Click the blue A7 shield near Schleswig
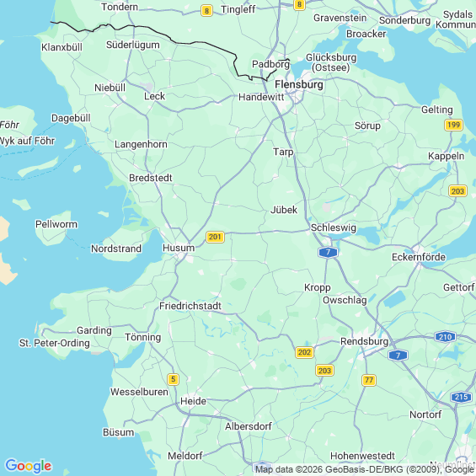Viewport: 476px width, 476px height. (328, 252)
